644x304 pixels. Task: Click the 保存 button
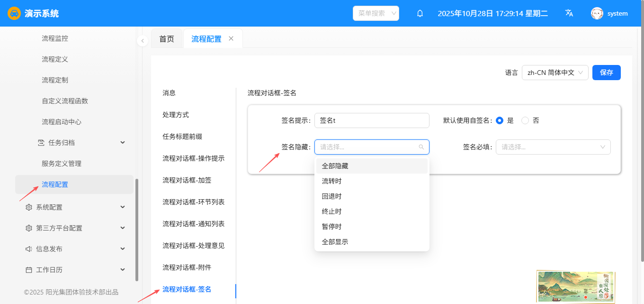[x=606, y=73]
